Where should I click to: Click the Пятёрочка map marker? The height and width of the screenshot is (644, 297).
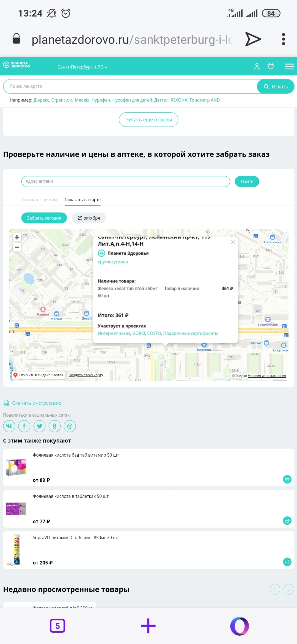(x=273, y=237)
